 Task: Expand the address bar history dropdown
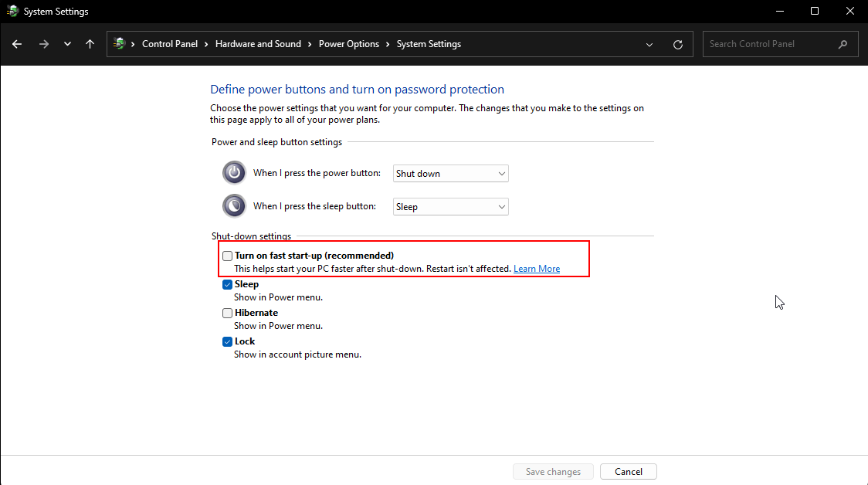pyautogui.click(x=649, y=44)
